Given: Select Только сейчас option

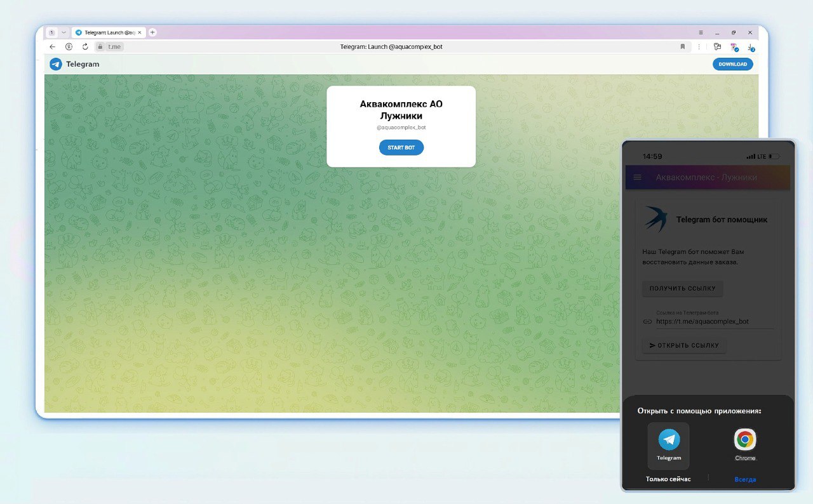Looking at the screenshot, I should click(668, 479).
